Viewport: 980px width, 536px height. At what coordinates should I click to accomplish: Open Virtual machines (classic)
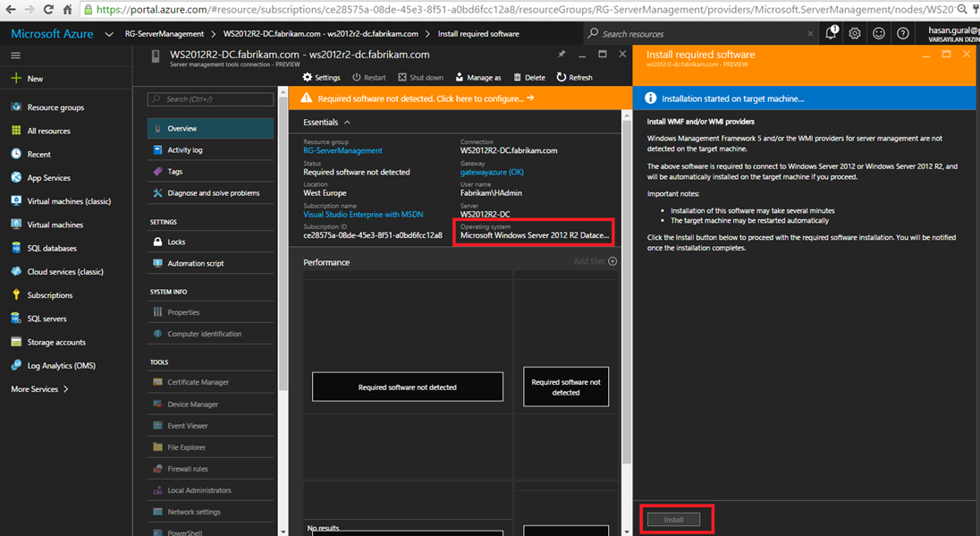click(x=69, y=201)
